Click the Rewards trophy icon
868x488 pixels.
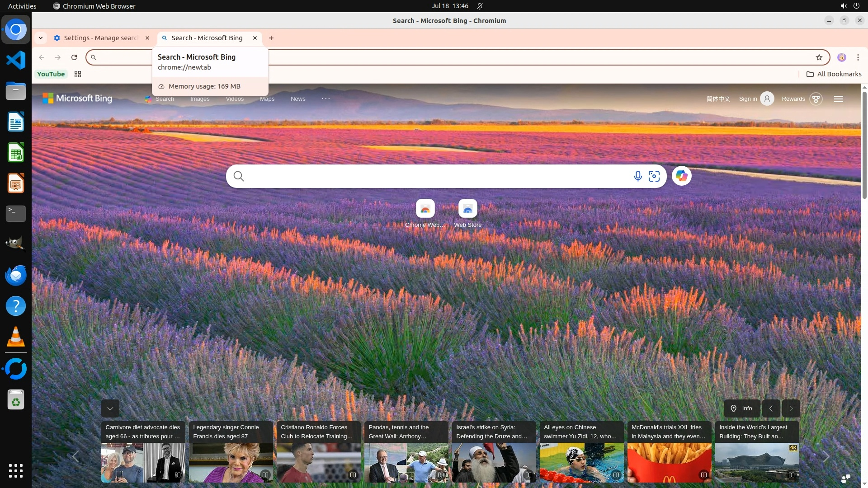[816, 99]
